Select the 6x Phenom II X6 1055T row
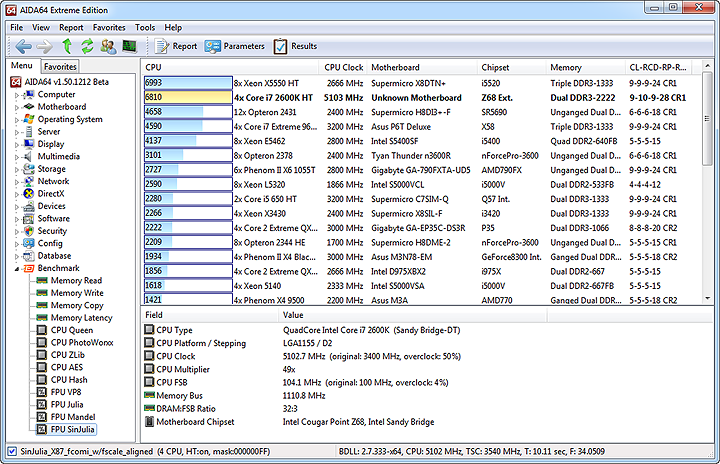Viewport: 720px width, 464px height. click(422, 170)
